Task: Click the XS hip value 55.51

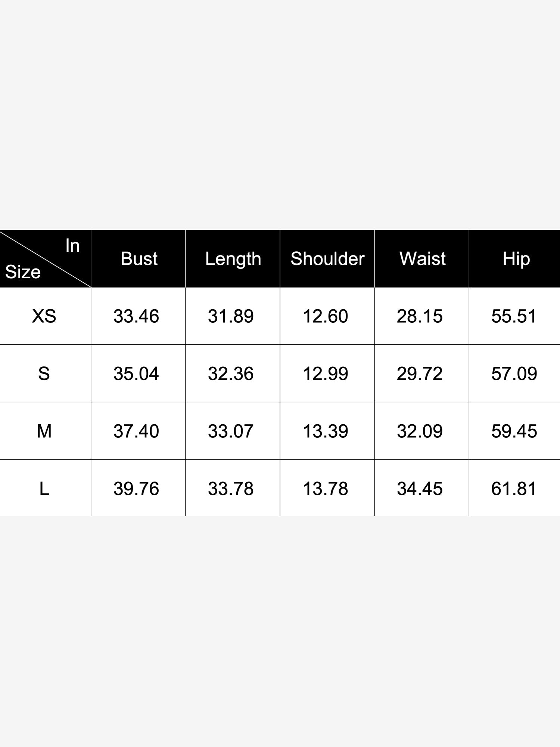Action: coord(514,316)
